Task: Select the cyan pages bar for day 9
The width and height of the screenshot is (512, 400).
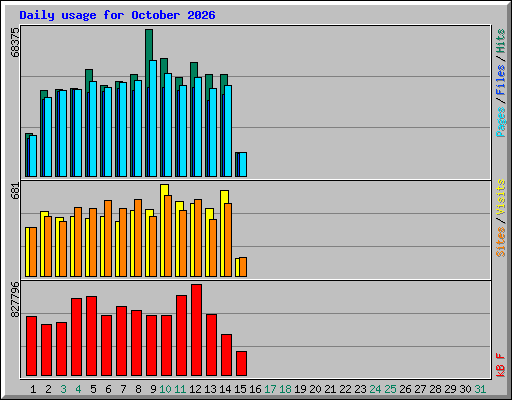Action: [153, 118]
